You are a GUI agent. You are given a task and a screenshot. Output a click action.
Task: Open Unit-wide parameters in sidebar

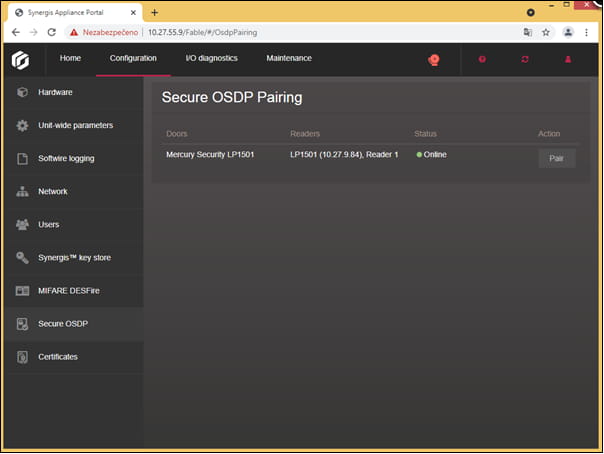pyautogui.click(x=74, y=126)
